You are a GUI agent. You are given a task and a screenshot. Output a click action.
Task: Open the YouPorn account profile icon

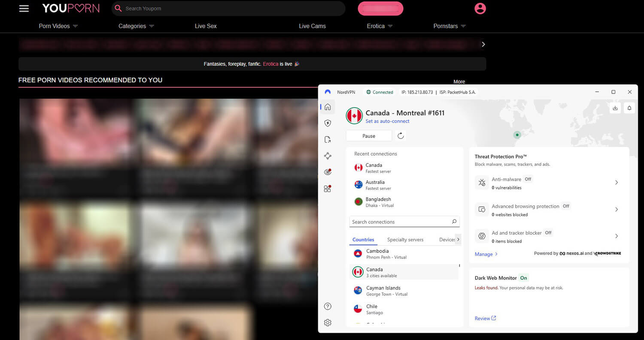(480, 8)
